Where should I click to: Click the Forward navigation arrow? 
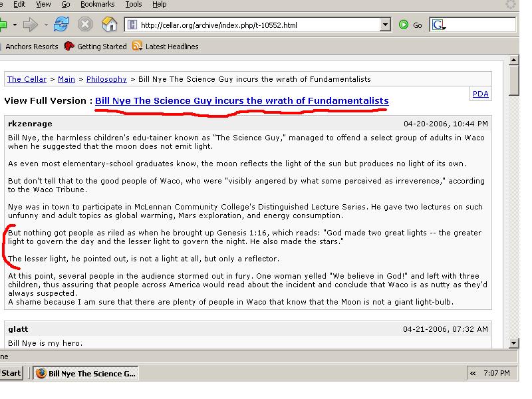31,25
